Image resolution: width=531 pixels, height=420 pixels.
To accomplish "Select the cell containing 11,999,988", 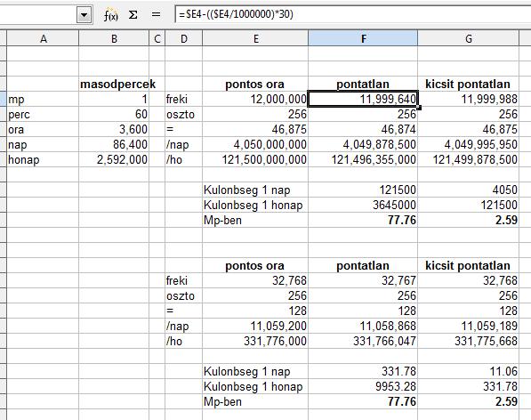I will point(469,100).
